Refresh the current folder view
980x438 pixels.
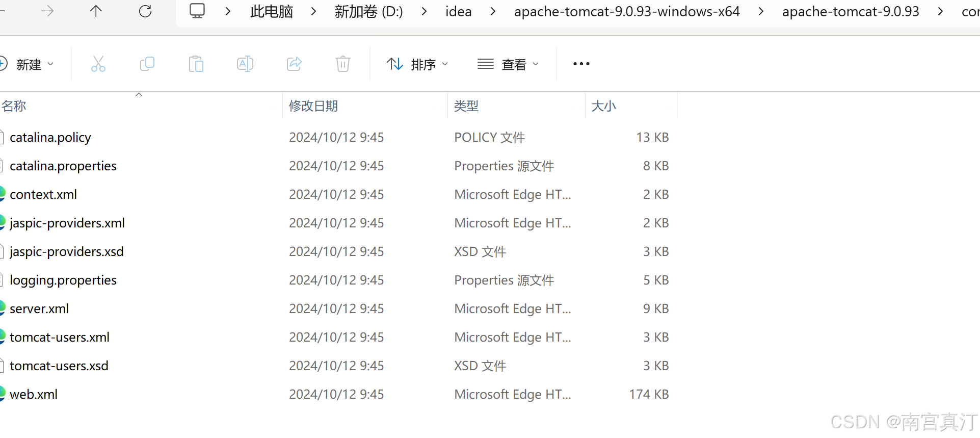click(145, 11)
